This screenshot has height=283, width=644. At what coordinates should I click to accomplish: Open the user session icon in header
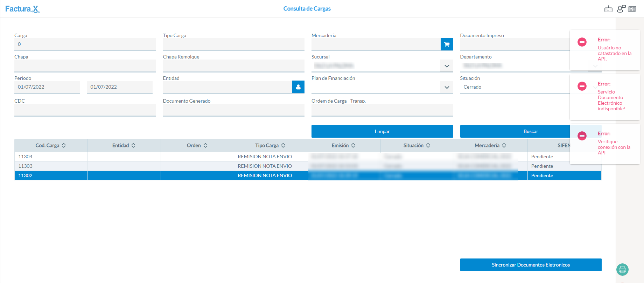621,9
